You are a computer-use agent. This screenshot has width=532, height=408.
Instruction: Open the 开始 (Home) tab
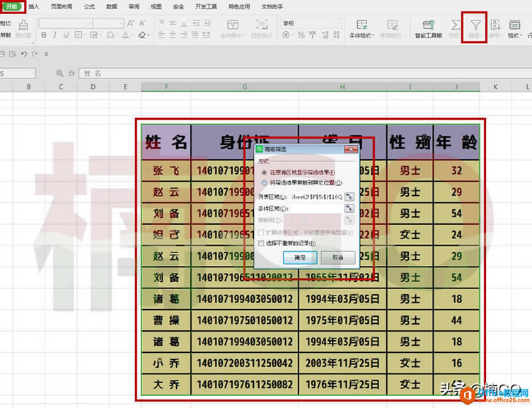coord(12,6)
